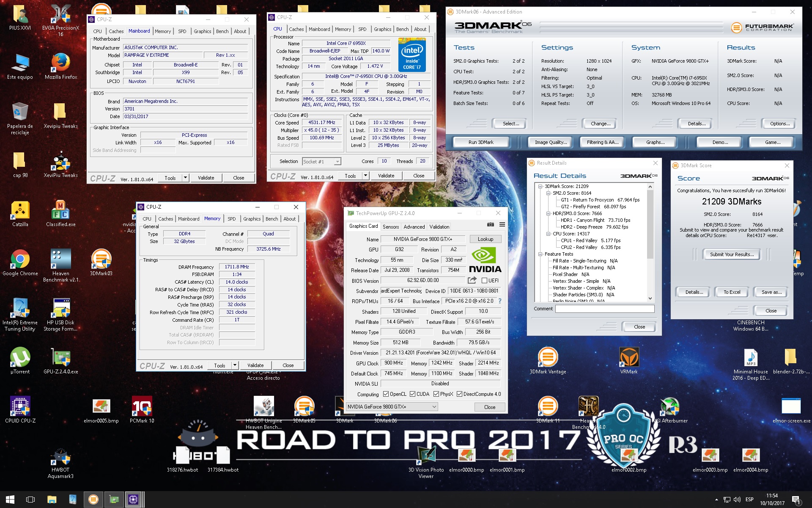Click the Result Details vertical scrollbar thumb

point(650,224)
